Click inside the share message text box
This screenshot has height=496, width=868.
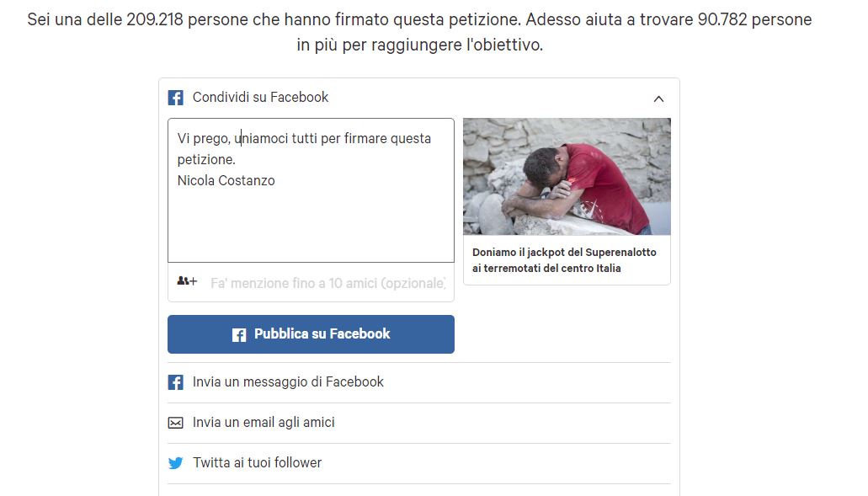312,189
